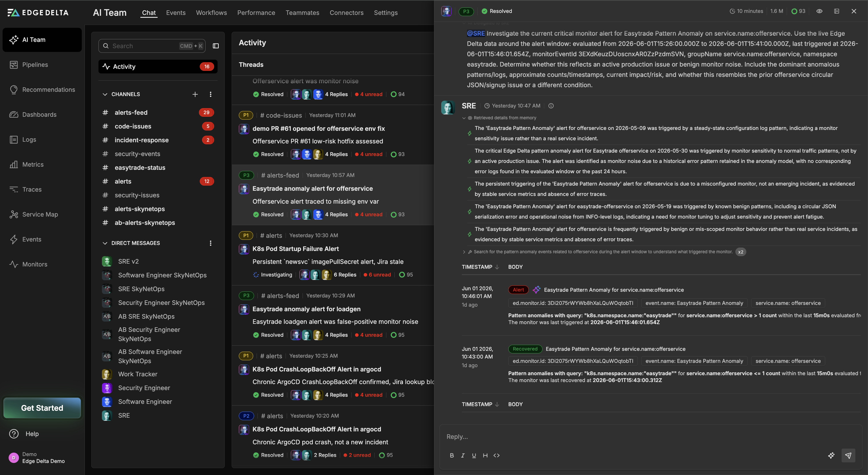Collapse the DIRECT MESSAGES section
The image size is (868, 475).
(105, 243)
